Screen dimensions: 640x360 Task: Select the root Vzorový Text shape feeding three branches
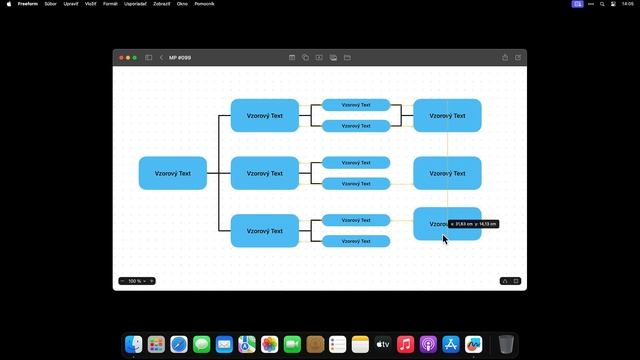173,173
